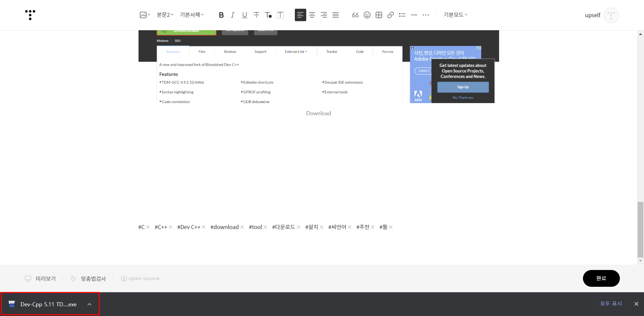
Task: Click the #Dev C++ tag text
Action: 189,227
